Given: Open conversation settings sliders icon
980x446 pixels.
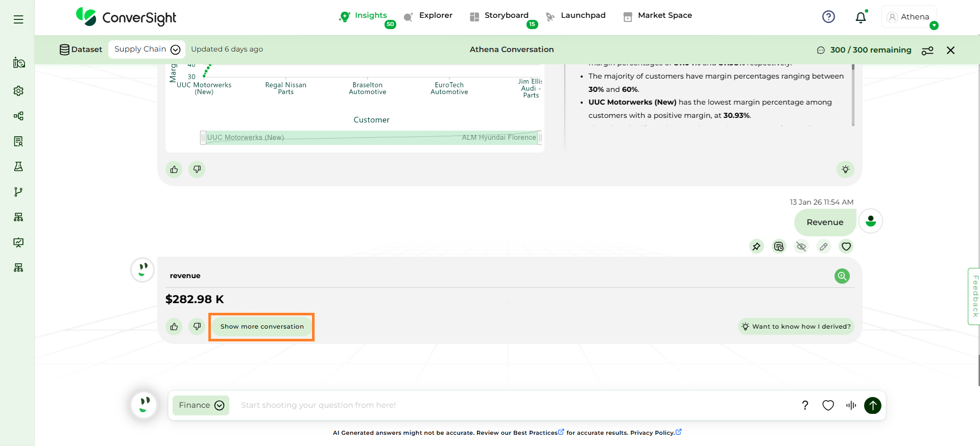Looking at the screenshot, I should point(927,50).
